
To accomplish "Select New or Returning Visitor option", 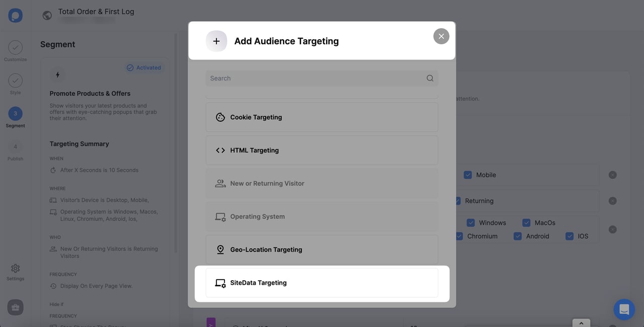I will click(321, 184).
